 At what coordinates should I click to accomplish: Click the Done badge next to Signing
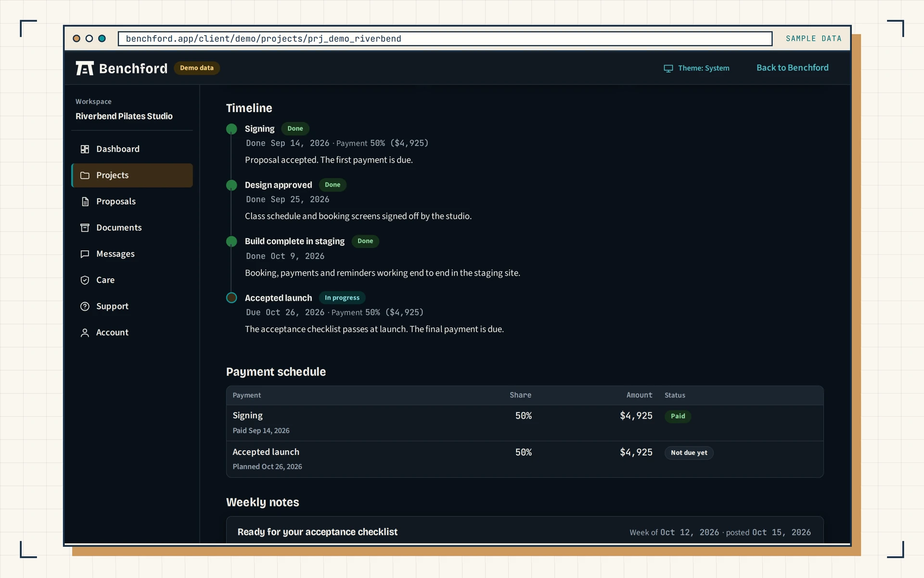(x=295, y=129)
